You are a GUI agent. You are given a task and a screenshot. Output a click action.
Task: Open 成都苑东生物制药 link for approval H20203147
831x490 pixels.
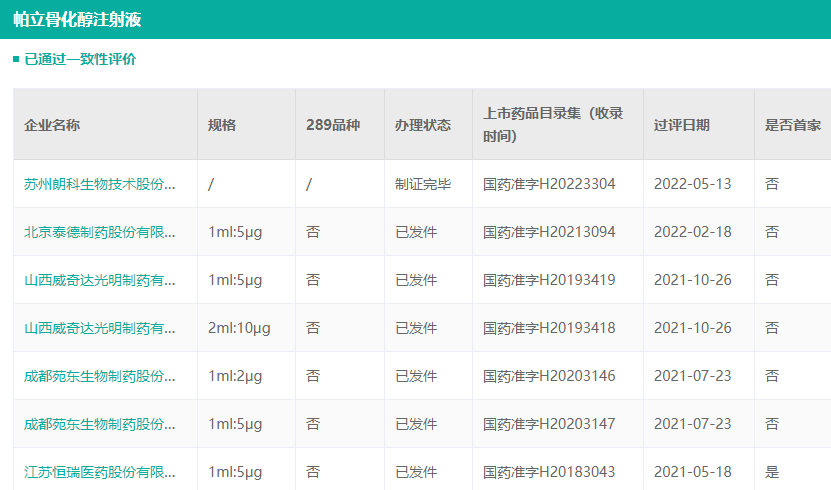(x=100, y=424)
